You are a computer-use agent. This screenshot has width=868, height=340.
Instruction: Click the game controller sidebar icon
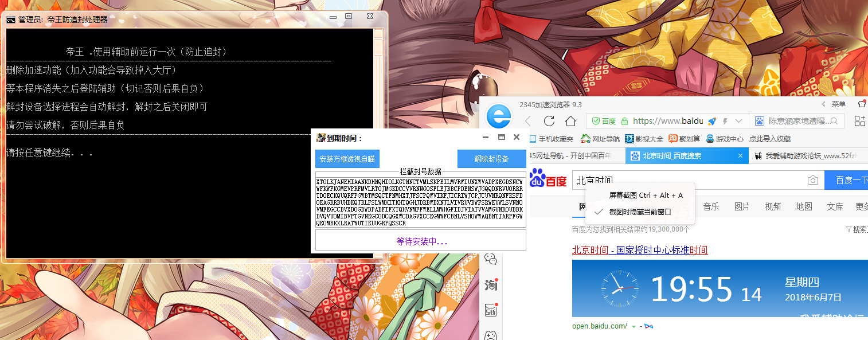[491, 335]
